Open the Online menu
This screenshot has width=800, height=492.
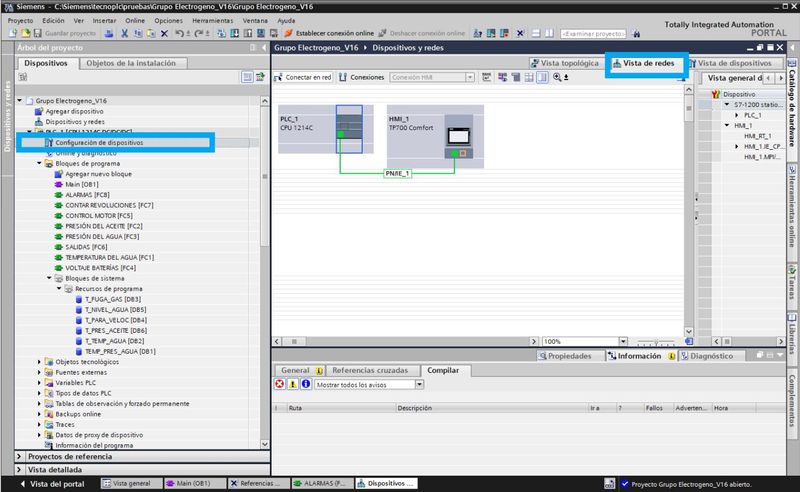point(135,20)
